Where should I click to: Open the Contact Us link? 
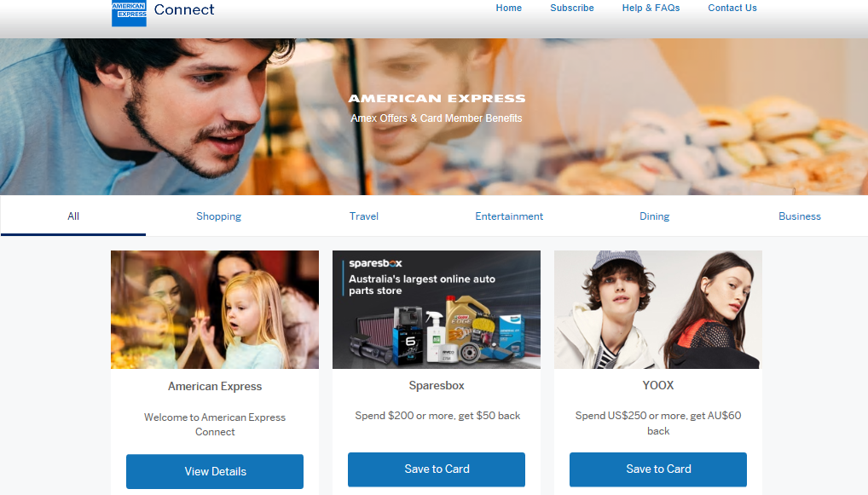732,8
